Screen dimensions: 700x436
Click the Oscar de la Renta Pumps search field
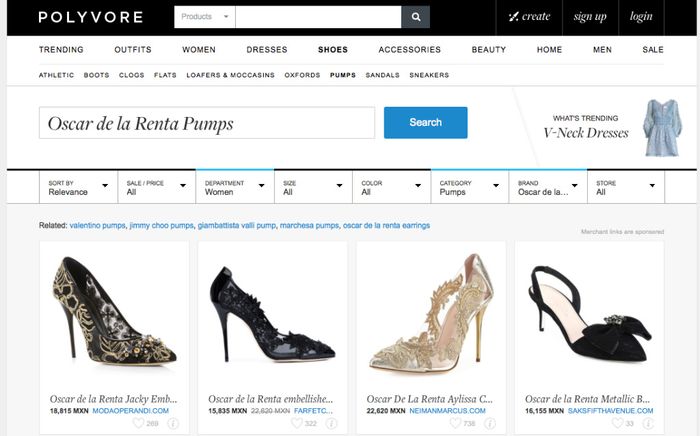click(x=207, y=123)
